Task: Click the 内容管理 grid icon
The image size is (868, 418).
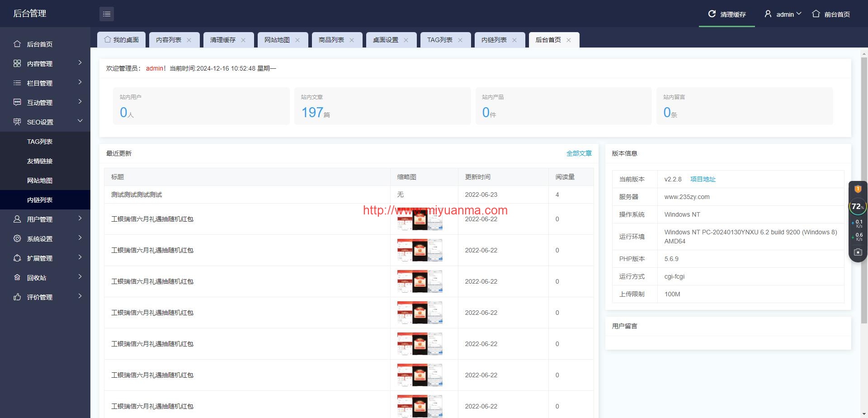Action: [17, 63]
